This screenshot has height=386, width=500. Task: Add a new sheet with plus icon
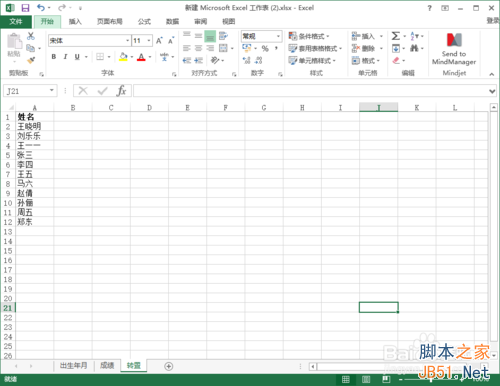(x=169, y=366)
